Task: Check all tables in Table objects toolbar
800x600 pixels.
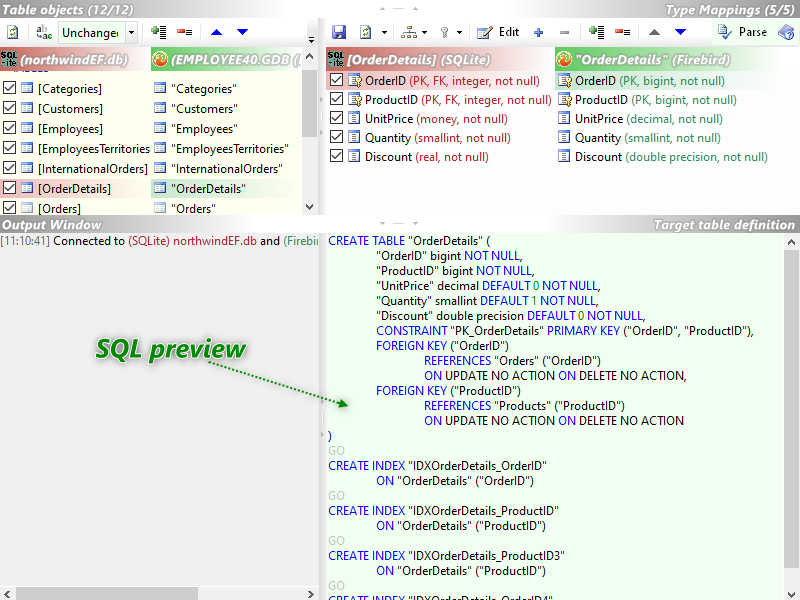Action: point(159,32)
